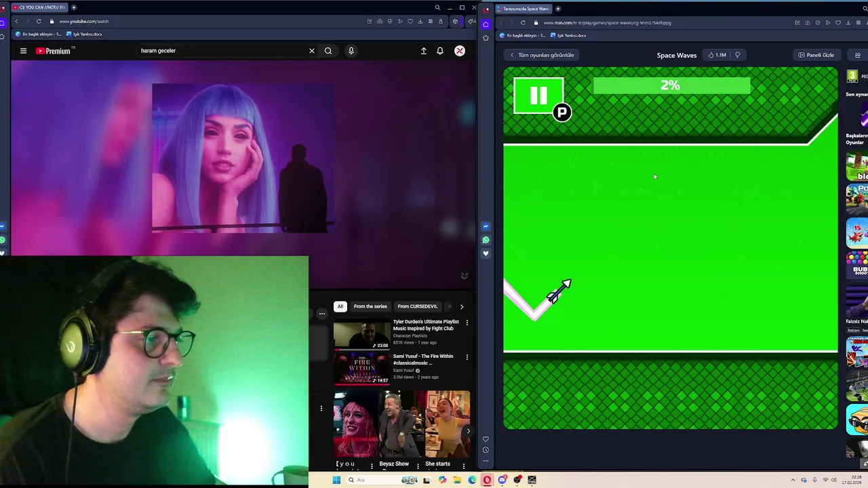Click the msn.com address bar
The image size is (868, 488).
tap(661, 22)
